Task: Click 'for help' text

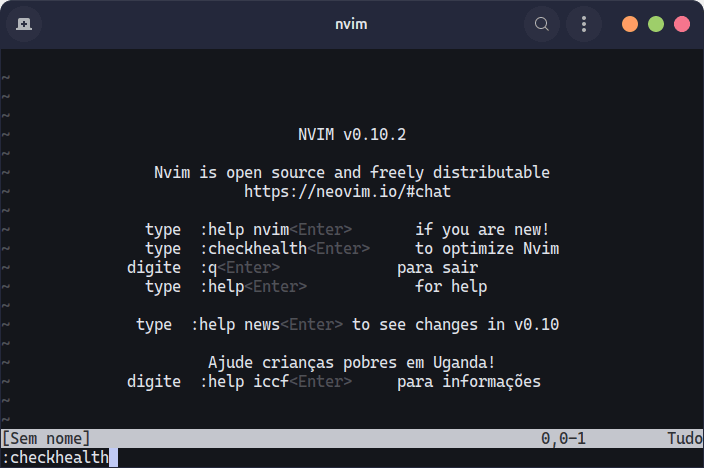Action: 451,287
